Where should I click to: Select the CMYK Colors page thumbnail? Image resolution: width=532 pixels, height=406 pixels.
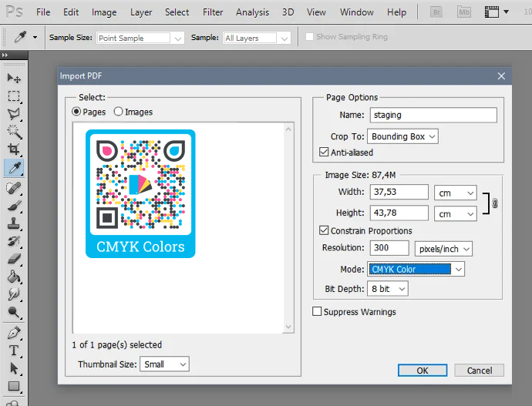pos(140,193)
